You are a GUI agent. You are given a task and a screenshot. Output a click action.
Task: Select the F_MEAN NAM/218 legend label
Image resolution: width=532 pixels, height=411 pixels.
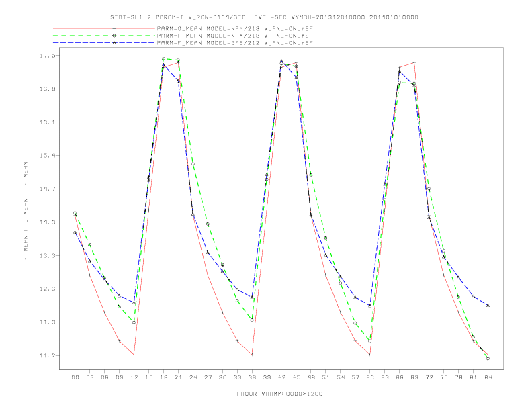[234, 36]
